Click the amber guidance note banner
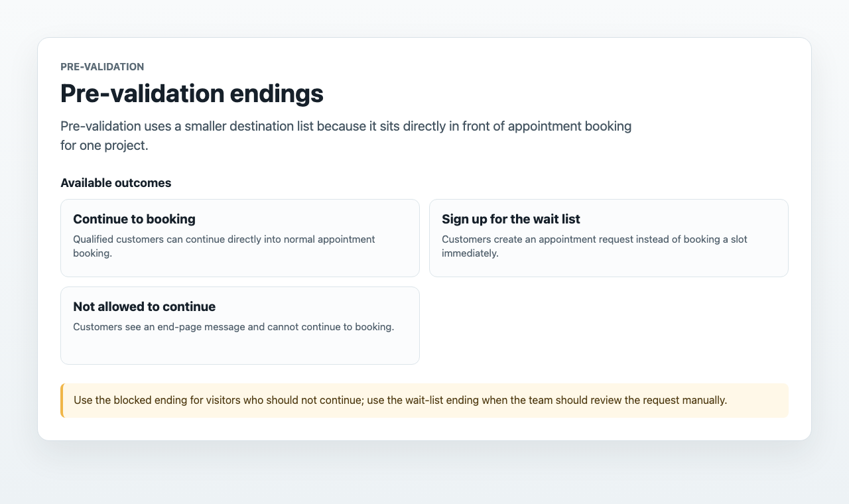Image resolution: width=849 pixels, height=504 pixels. pos(424,401)
